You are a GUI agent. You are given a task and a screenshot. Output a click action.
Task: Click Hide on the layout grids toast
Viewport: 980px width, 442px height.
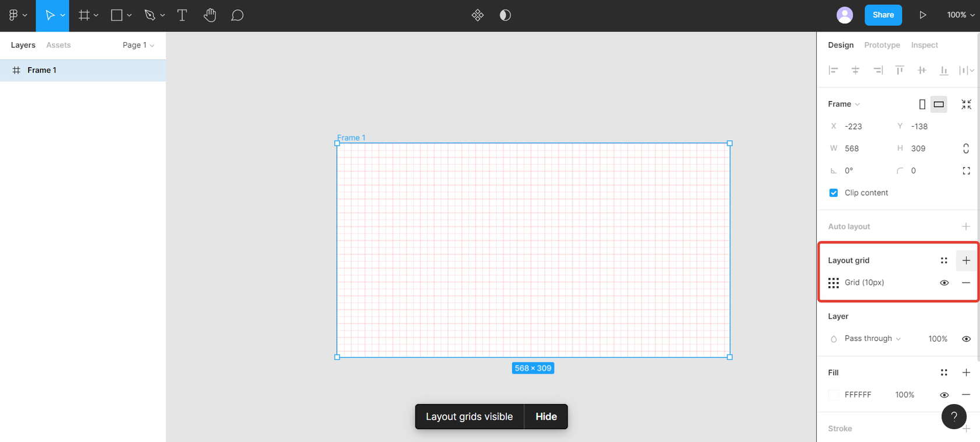546,416
